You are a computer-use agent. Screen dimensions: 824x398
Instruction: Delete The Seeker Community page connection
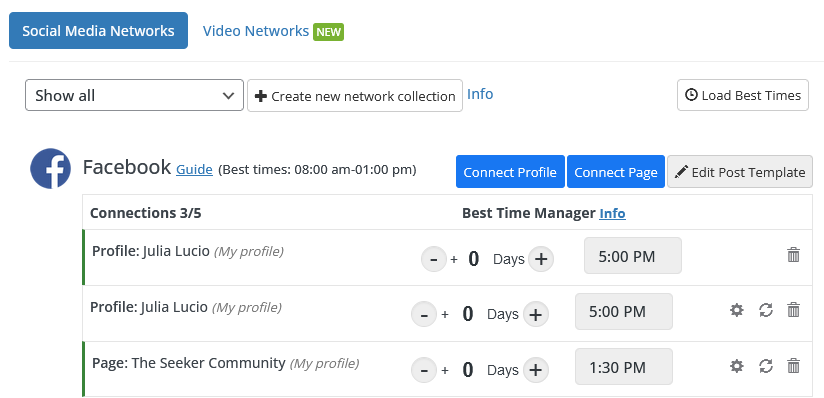pyautogui.click(x=794, y=366)
